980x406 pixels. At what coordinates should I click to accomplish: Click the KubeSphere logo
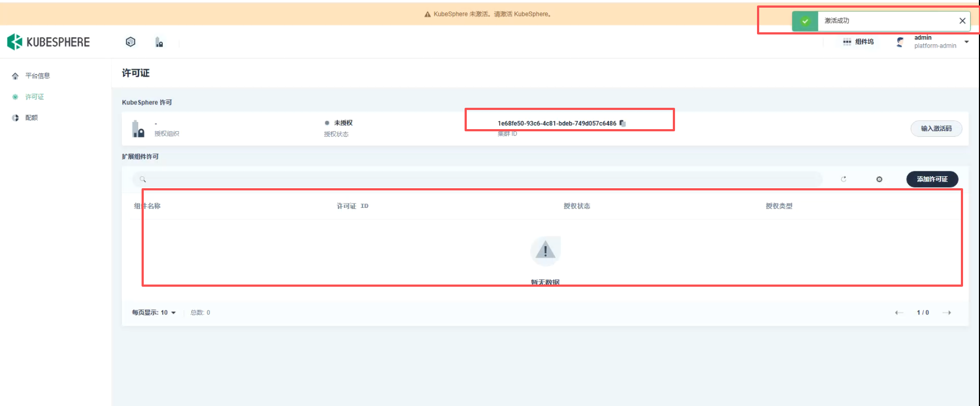48,42
